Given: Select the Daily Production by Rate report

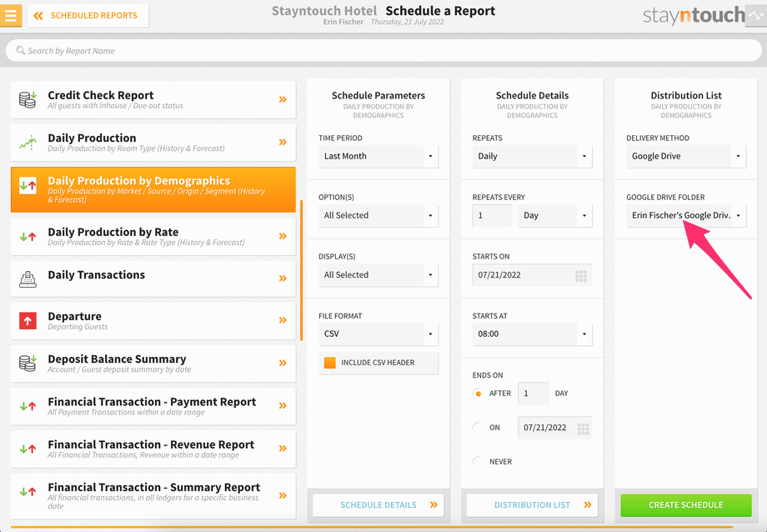Looking at the screenshot, I should [153, 236].
